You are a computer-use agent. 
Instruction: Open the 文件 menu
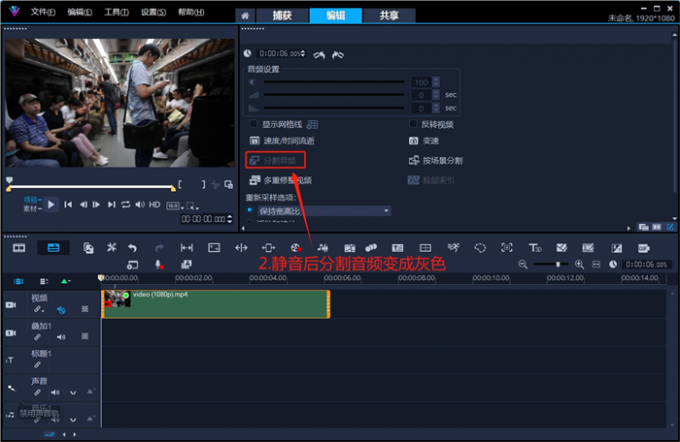(42, 12)
